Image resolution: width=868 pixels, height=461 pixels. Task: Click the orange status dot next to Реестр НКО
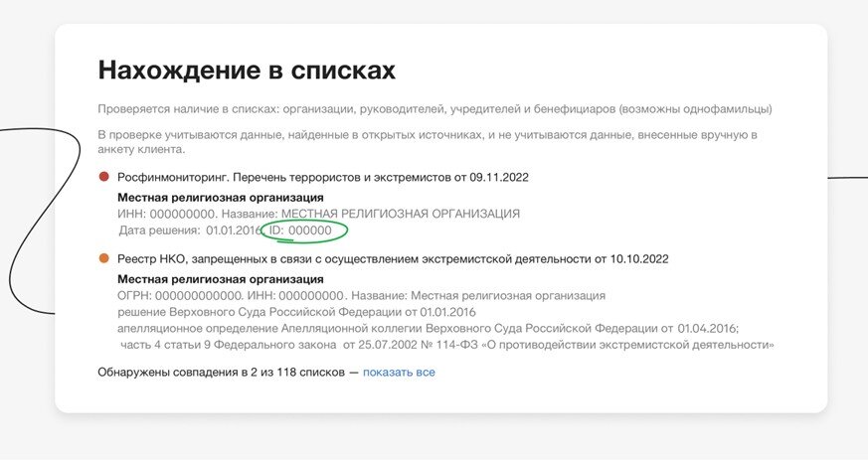(103, 258)
